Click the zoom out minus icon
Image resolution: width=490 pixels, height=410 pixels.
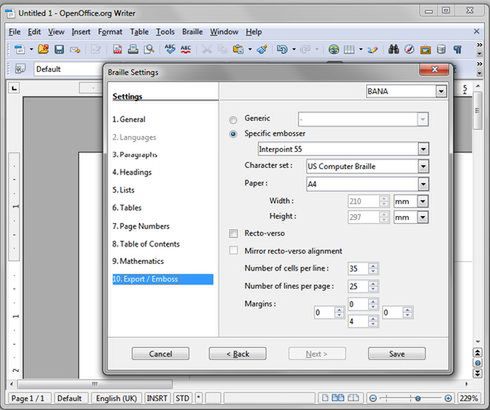(373, 398)
